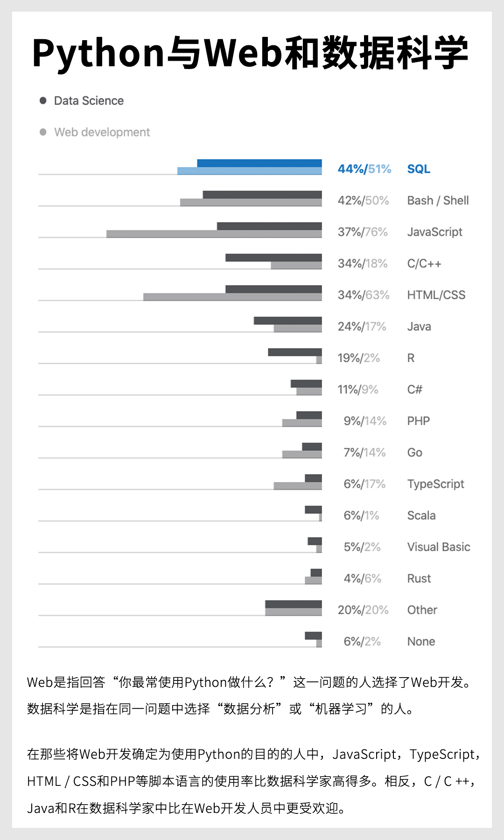This screenshot has height=840, width=504.
Task: Select the Bash / Shell row label
Action: coord(438,201)
